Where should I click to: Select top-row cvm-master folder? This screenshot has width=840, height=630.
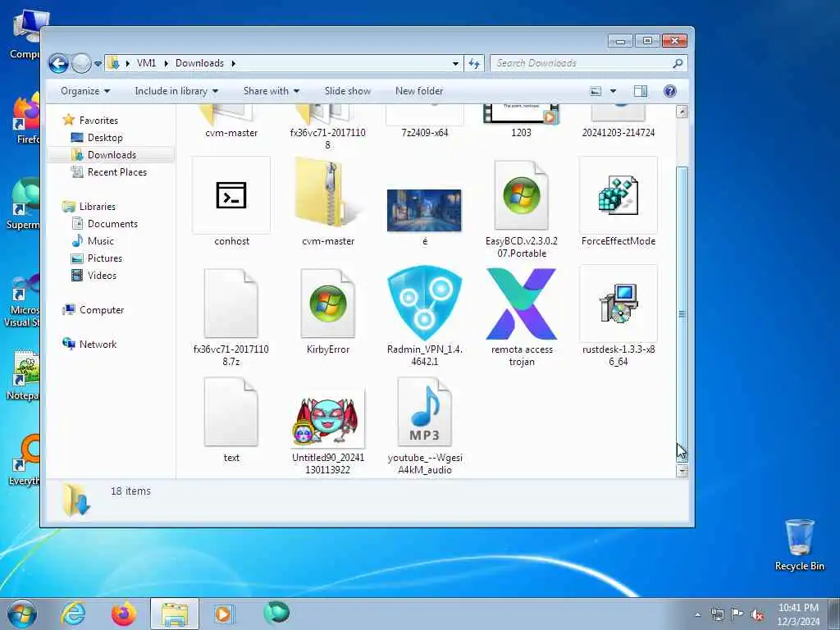tap(231, 120)
